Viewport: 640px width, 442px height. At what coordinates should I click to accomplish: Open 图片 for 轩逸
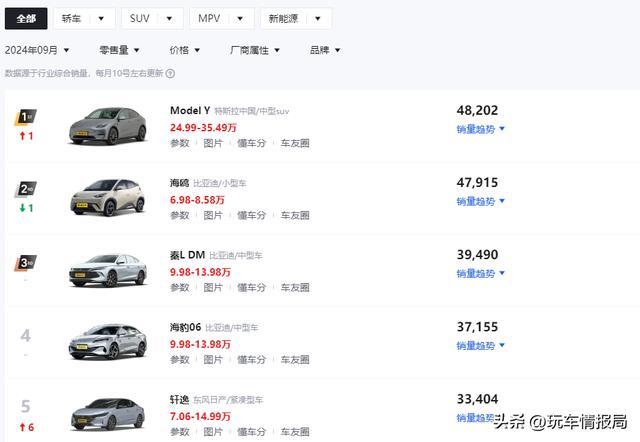point(213,432)
